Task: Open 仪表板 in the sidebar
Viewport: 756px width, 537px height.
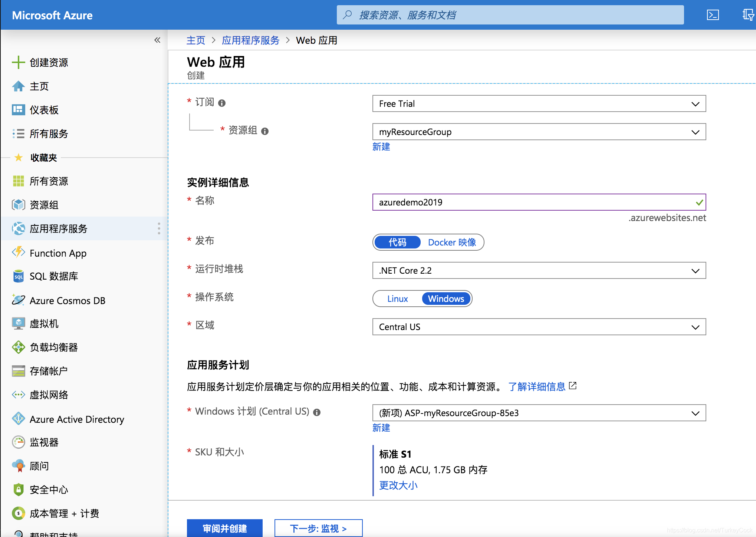Action: 44,110
